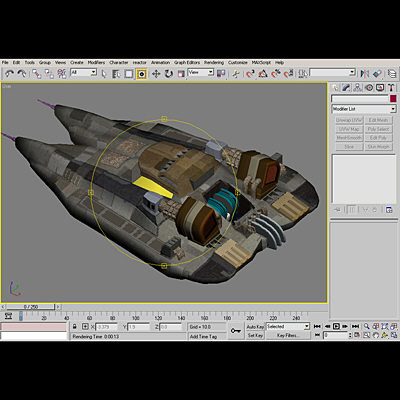Viewport: 400px width, 400px height.
Task: Toggle Angle Snap
Action: tap(263, 74)
